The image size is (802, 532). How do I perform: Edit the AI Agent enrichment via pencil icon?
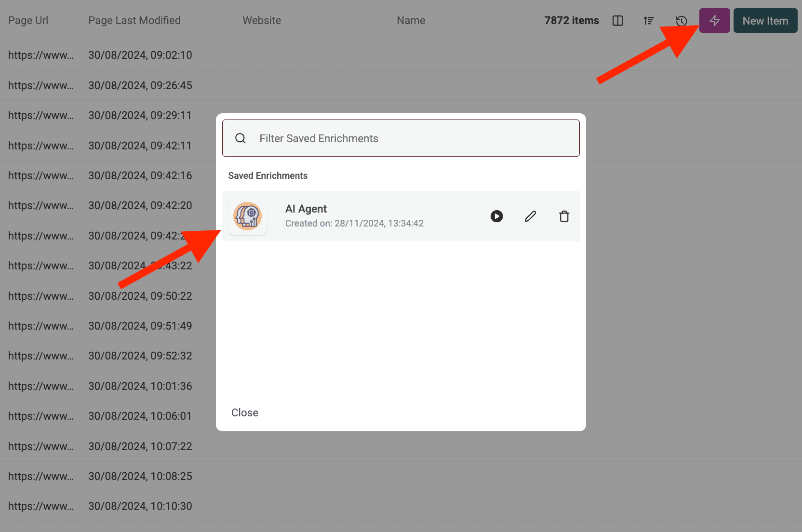[x=530, y=216]
